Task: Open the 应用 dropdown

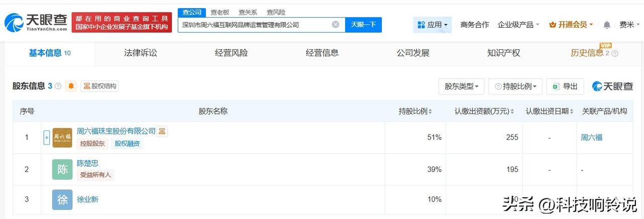Action: tap(433, 25)
